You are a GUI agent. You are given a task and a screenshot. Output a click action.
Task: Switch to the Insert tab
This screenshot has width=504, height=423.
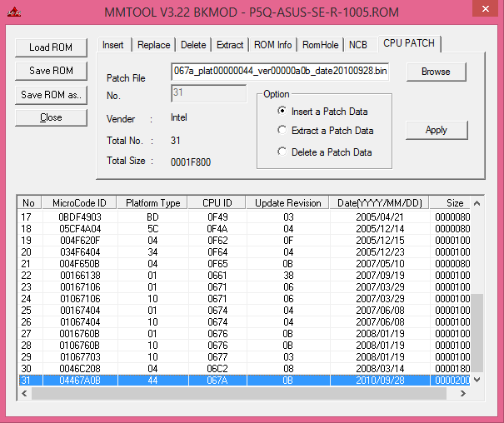[x=112, y=45]
